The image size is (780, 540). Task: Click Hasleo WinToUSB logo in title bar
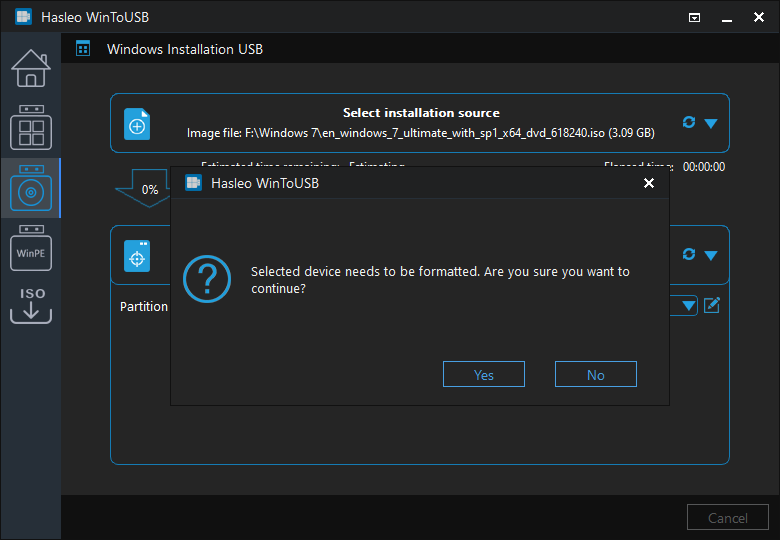click(23, 17)
